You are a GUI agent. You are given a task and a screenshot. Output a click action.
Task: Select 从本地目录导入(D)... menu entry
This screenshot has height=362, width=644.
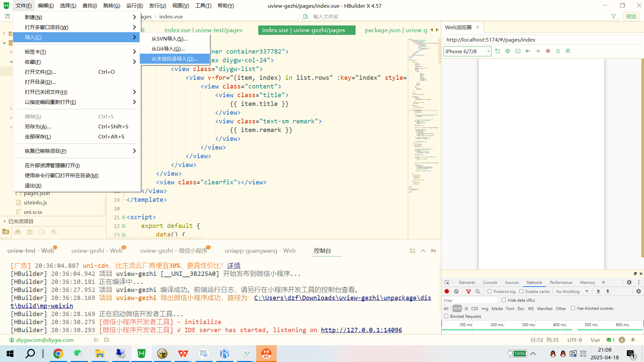pos(174,59)
